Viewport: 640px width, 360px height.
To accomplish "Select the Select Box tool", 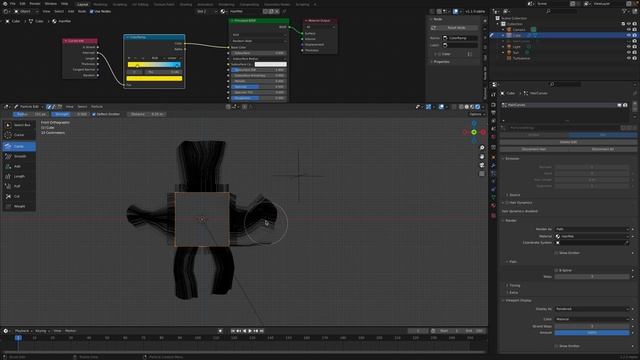I will tap(19, 125).
